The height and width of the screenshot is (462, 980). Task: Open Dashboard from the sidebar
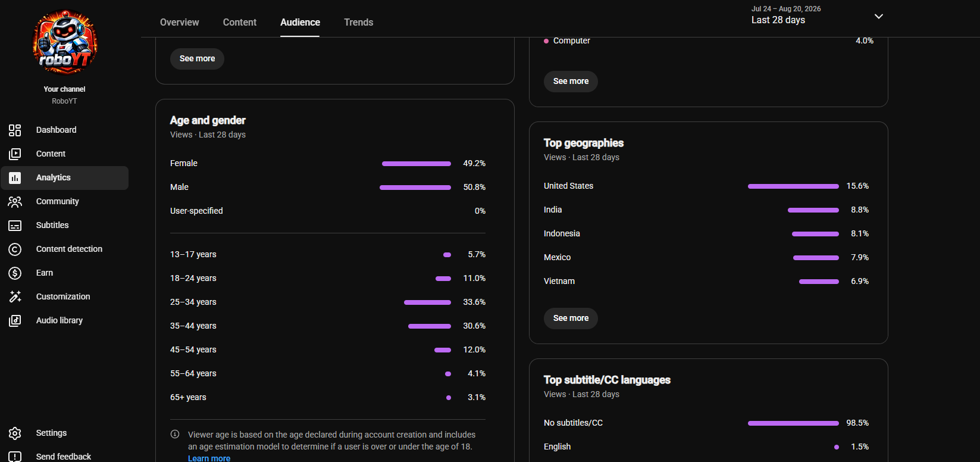tap(64, 130)
